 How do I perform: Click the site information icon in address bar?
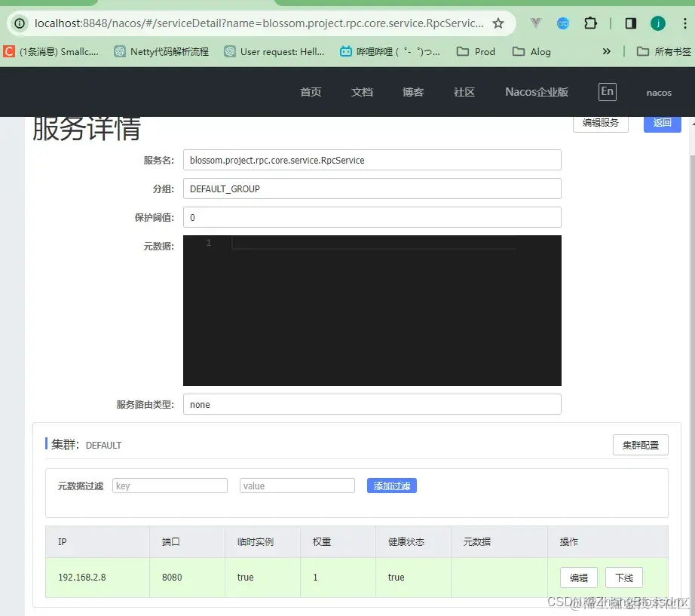(19, 23)
